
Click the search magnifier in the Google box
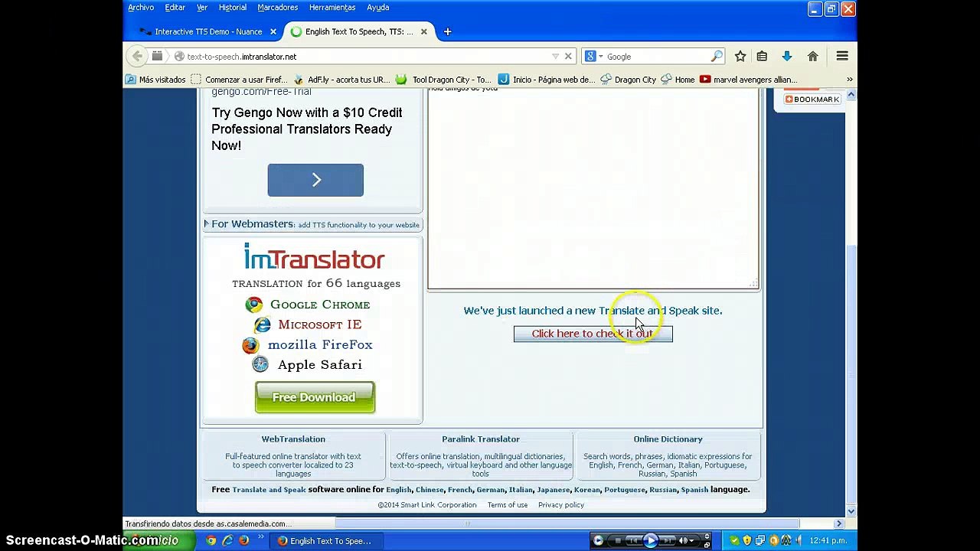(x=717, y=56)
